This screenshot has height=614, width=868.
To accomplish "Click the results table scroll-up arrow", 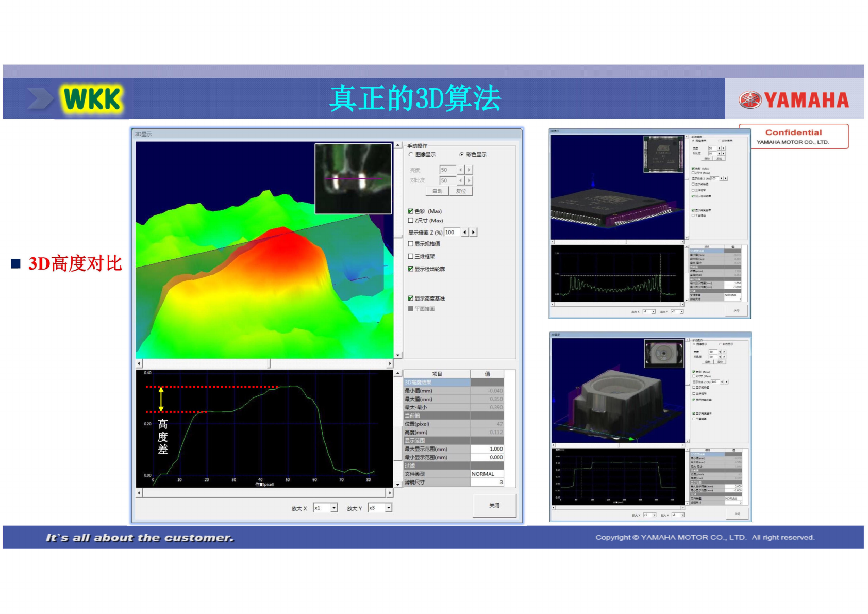I will tap(398, 373).
